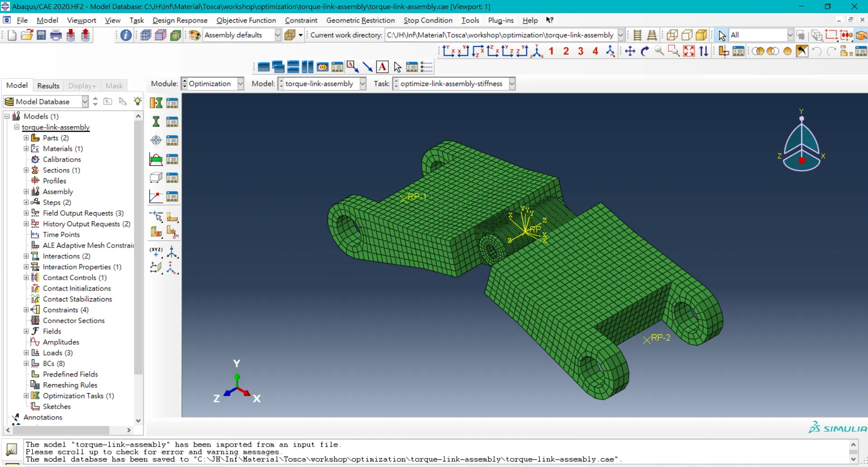Select the Materials (1) tree item
This screenshot has height=467, width=868.
(62, 149)
